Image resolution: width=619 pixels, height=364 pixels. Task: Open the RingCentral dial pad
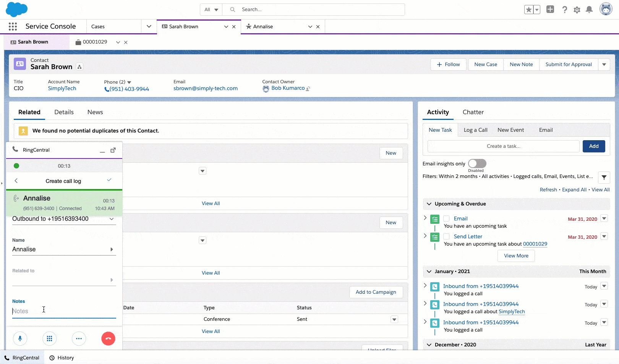[49, 338]
